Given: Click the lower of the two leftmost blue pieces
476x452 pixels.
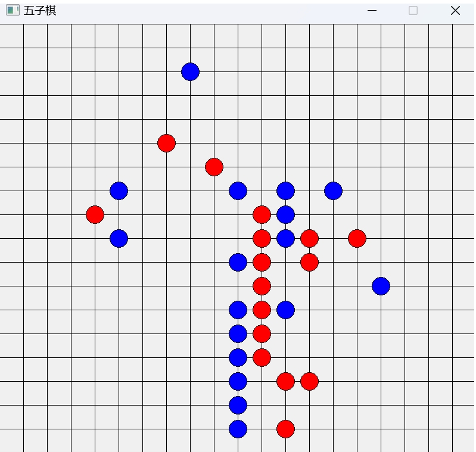Looking at the screenshot, I should click(119, 238).
